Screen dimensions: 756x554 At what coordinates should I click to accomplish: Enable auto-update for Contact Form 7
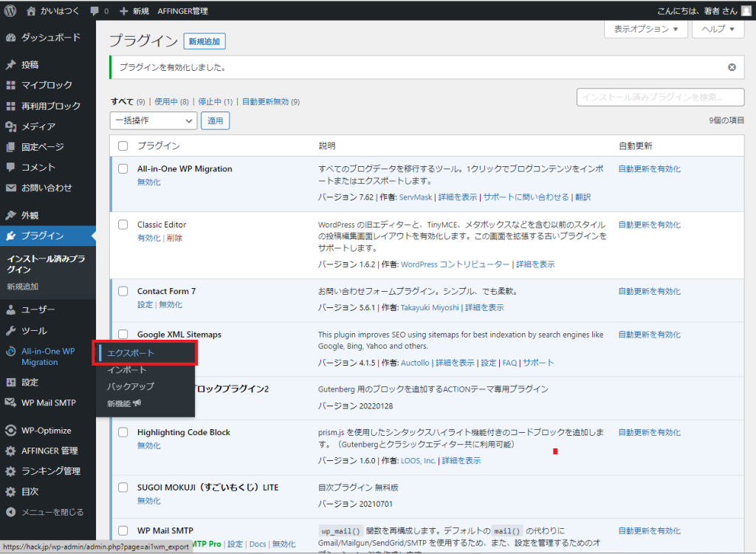[650, 291]
